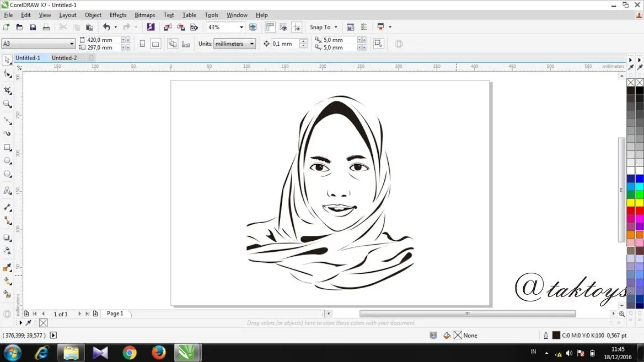
Task: Select the Polygon tool
Action: pyautogui.click(x=7, y=174)
